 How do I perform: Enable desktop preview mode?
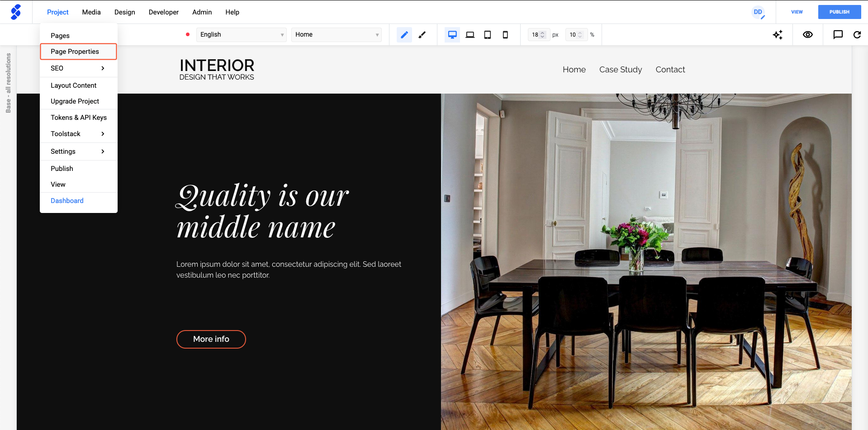[x=452, y=34]
